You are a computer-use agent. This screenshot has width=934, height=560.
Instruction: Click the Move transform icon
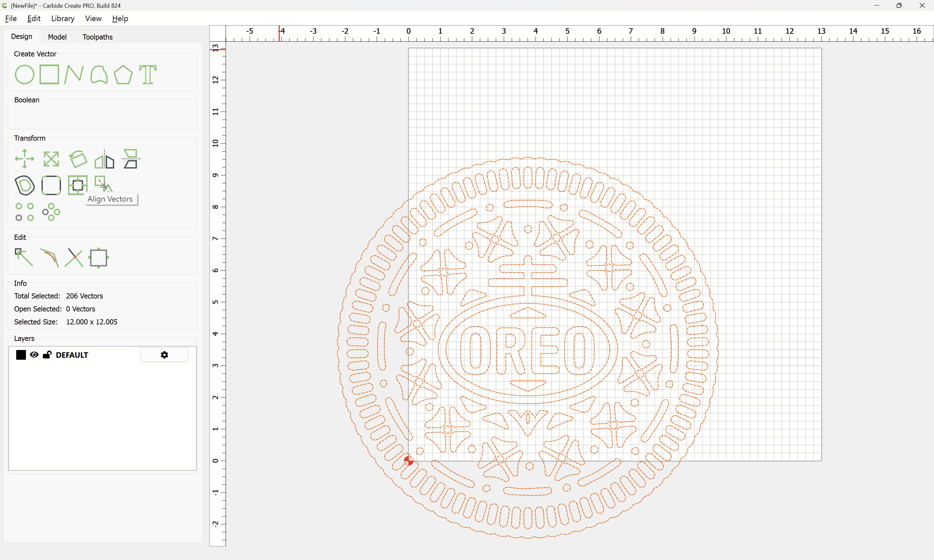25,159
